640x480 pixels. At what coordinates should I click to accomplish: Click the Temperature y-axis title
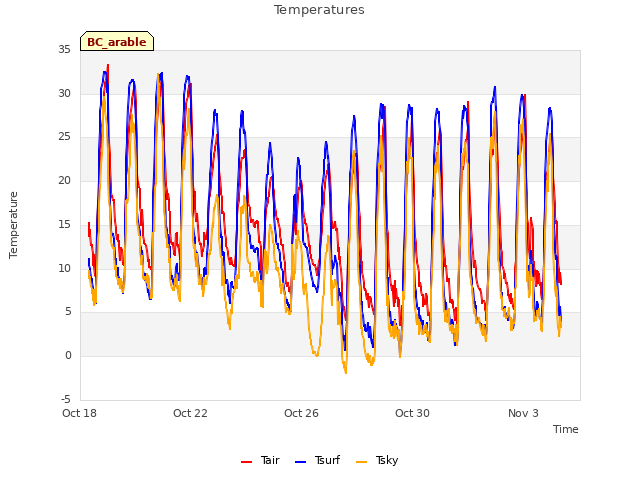click(13, 225)
